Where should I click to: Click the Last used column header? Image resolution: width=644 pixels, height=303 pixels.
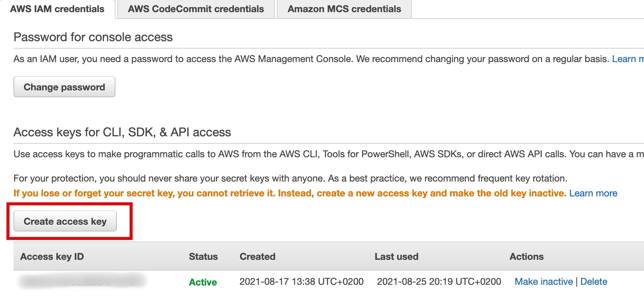pyautogui.click(x=396, y=257)
